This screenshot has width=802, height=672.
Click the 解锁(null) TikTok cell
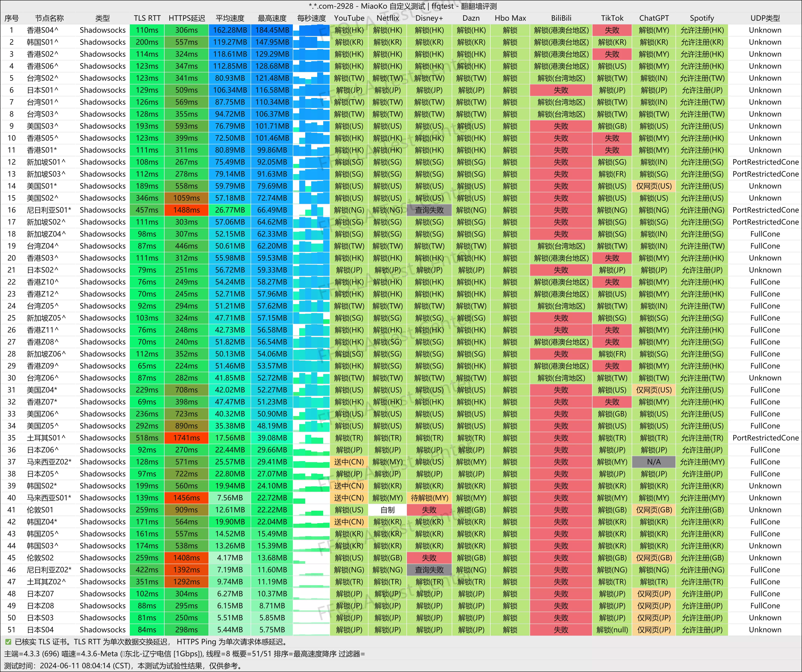click(612, 630)
